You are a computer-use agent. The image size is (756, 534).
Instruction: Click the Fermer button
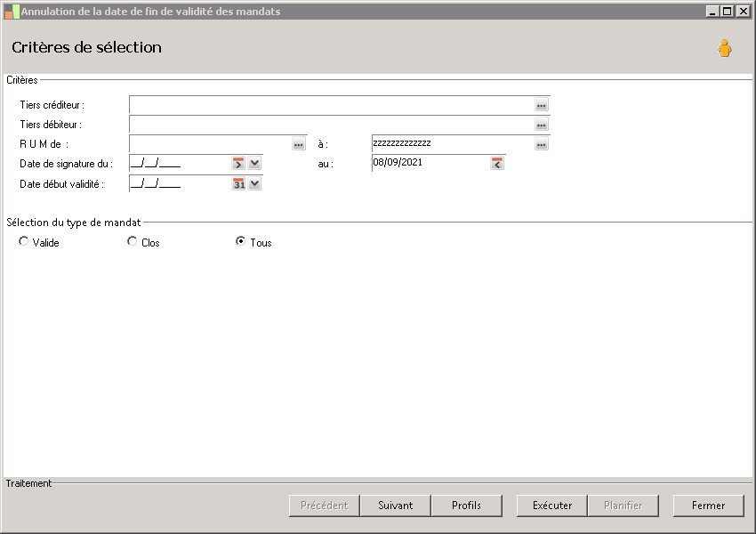[x=708, y=506]
